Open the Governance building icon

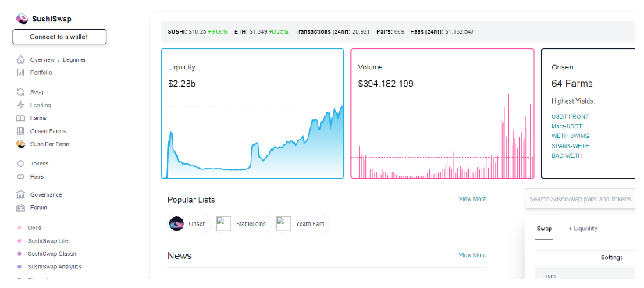pyautogui.click(x=20, y=195)
